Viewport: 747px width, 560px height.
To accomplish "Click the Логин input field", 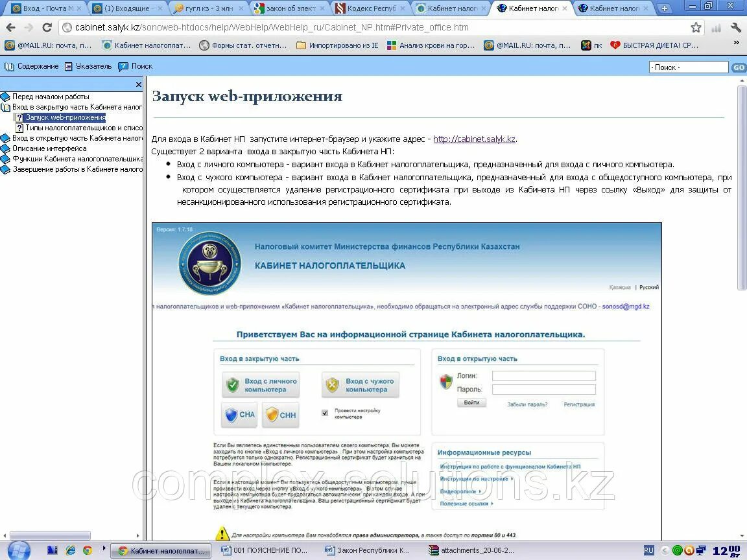I will [x=543, y=376].
